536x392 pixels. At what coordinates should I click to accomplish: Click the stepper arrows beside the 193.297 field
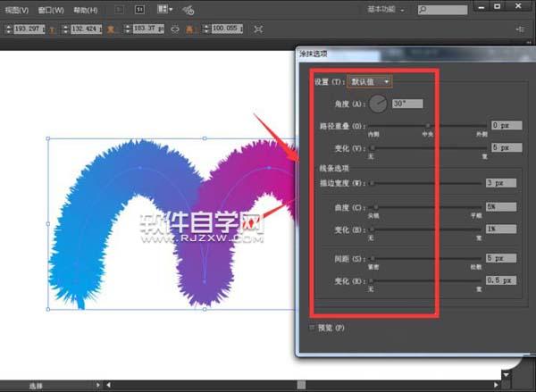[9, 29]
